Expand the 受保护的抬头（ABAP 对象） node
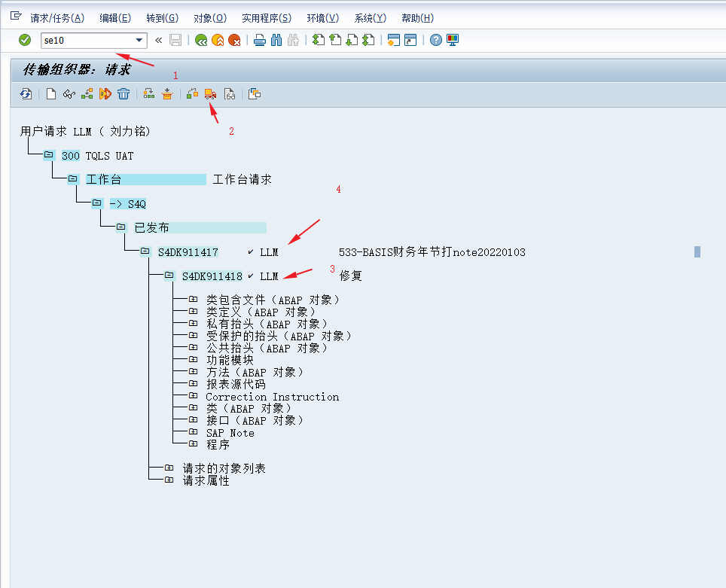Image resolution: width=726 pixels, height=588 pixels. pyautogui.click(x=194, y=336)
